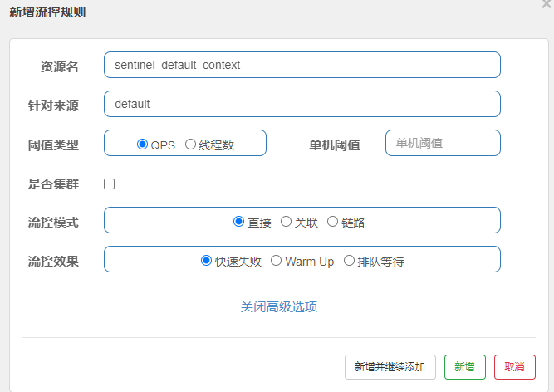
Task: Collapse advanced options via 关闭高级选项
Action: 279,306
